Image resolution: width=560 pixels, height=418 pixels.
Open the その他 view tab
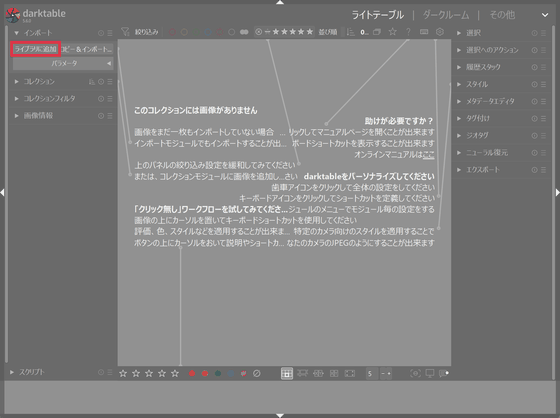tap(502, 15)
